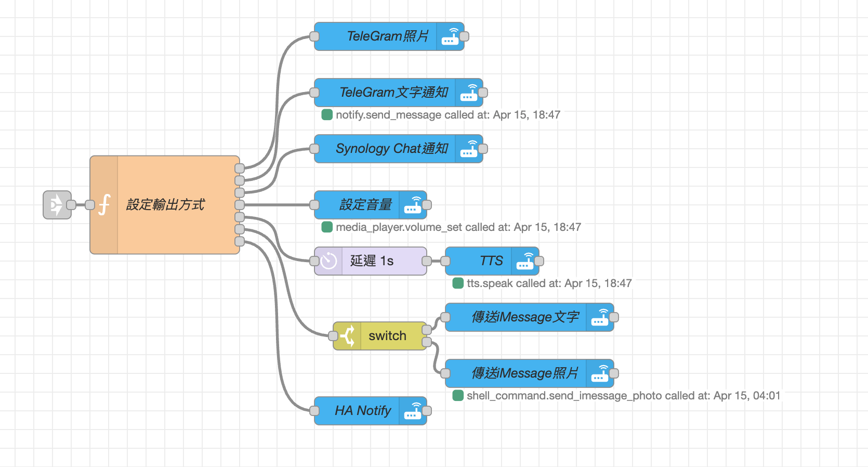Screen dimensions: 868x467
Task: Select the TeleGram照片 node label
Action: tap(387, 36)
